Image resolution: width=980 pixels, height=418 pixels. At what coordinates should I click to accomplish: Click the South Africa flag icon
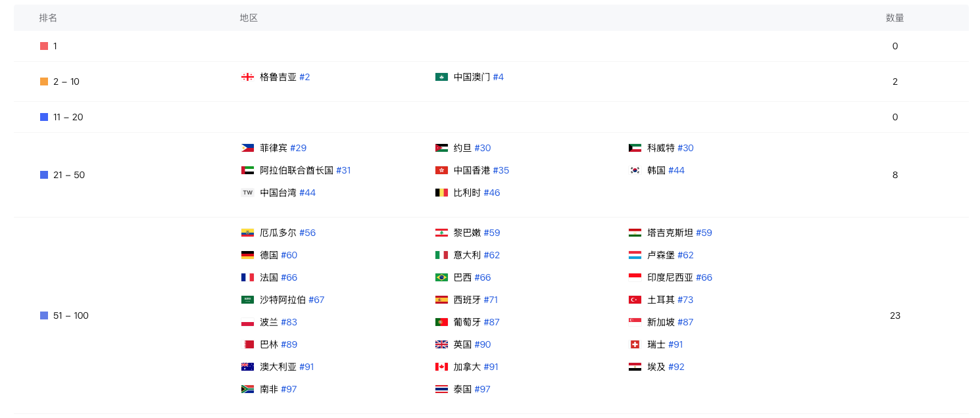(247, 389)
